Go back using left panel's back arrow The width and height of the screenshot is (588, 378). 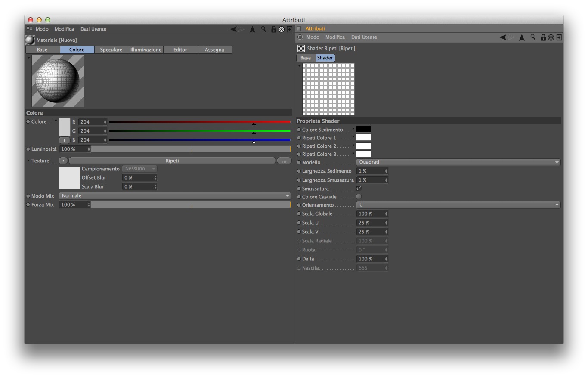pos(234,29)
